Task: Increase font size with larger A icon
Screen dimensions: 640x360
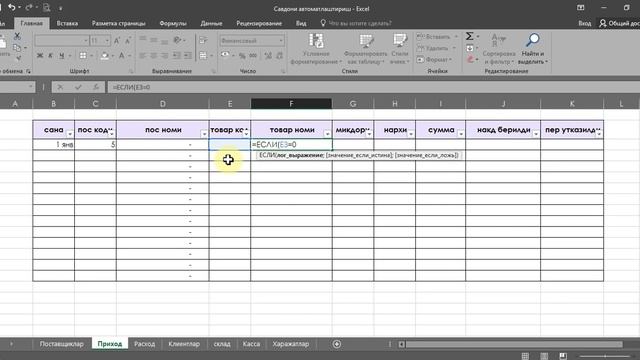Action: pyautogui.click(x=117, y=40)
